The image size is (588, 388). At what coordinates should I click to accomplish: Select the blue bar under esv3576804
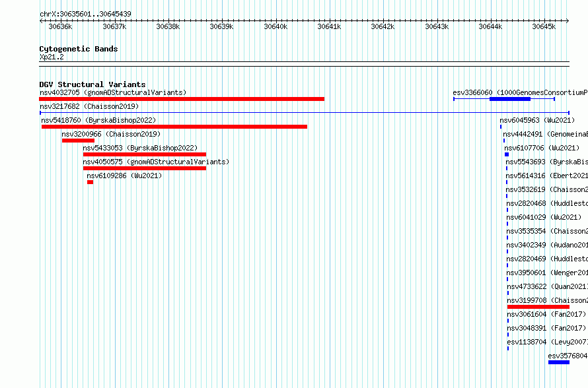[559, 362]
